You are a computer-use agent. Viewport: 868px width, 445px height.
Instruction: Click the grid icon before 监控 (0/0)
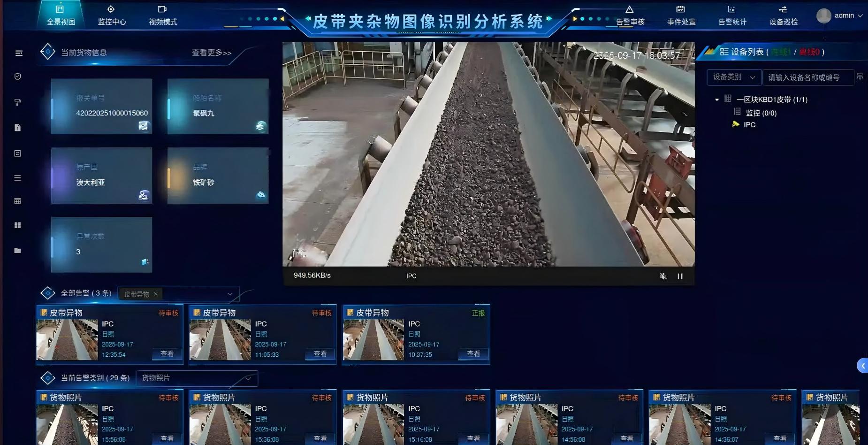(x=737, y=112)
